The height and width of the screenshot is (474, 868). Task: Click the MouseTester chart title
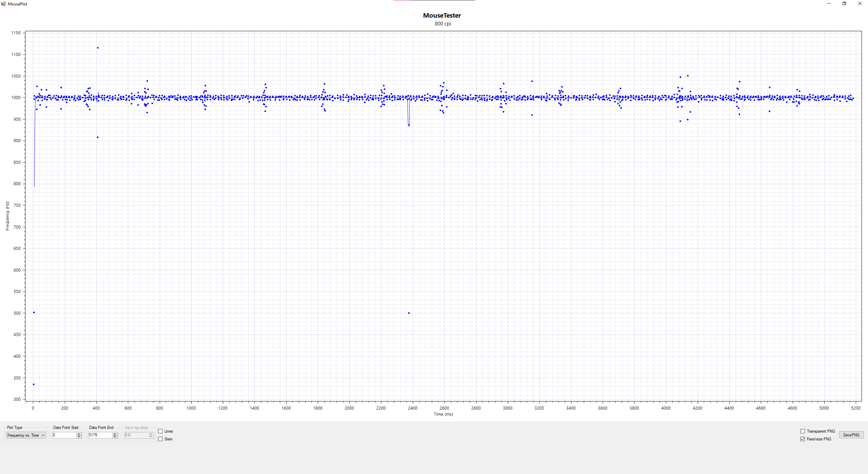click(x=442, y=16)
